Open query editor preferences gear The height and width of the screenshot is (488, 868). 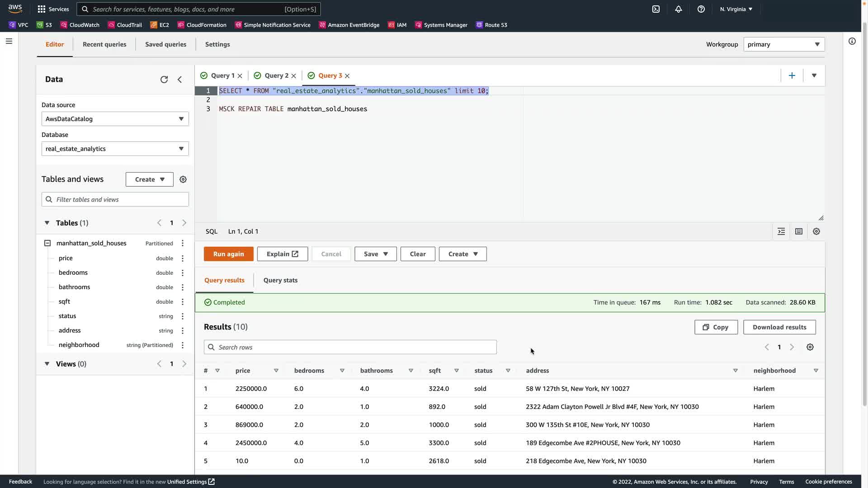point(816,231)
